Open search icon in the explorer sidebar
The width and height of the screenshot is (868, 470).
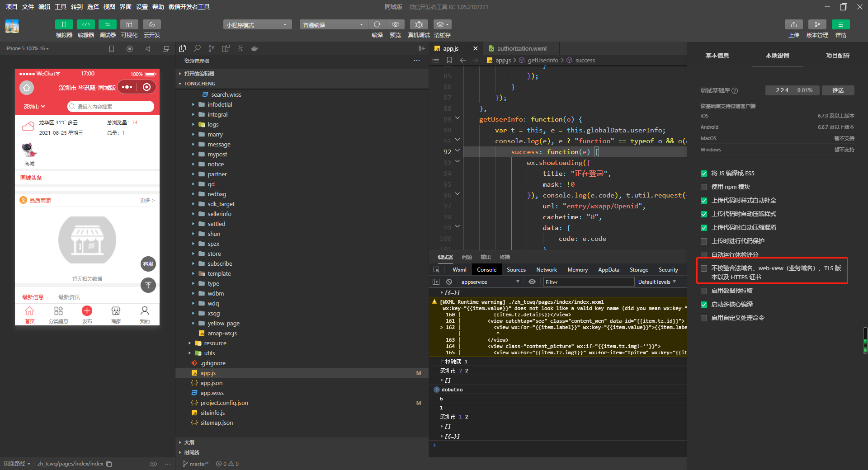click(197, 48)
